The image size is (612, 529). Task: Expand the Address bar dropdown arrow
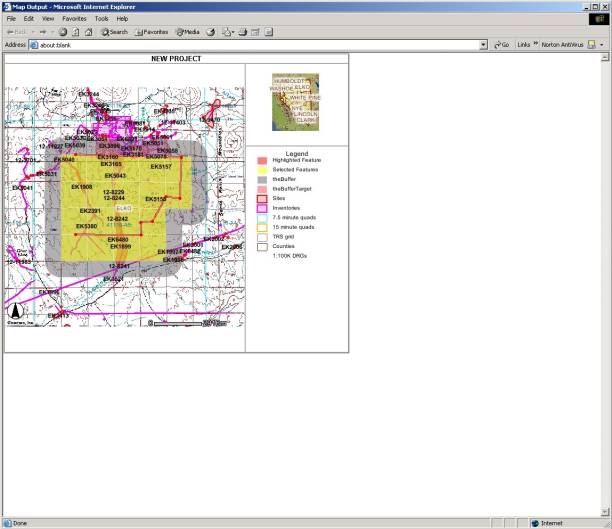pos(483,45)
